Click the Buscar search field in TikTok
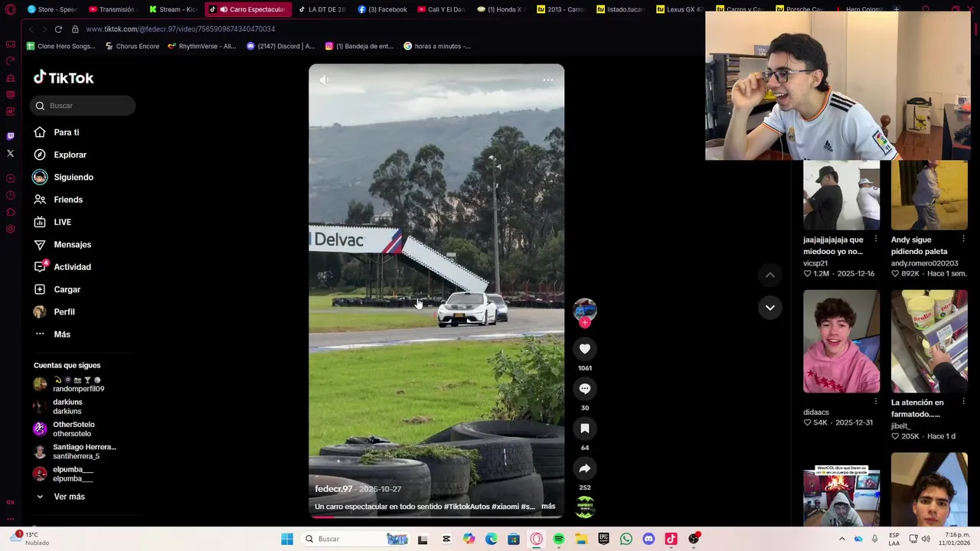The width and height of the screenshot is (980, 551). tap(83, 106)
